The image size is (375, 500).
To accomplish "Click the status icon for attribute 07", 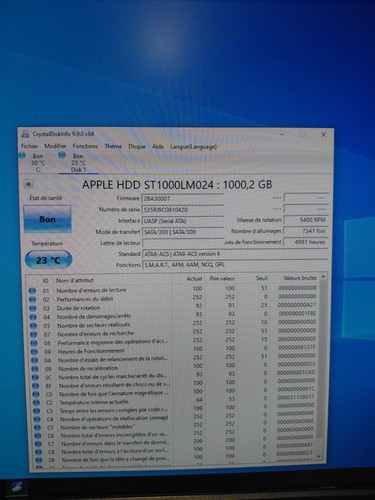I will (34, 334).
